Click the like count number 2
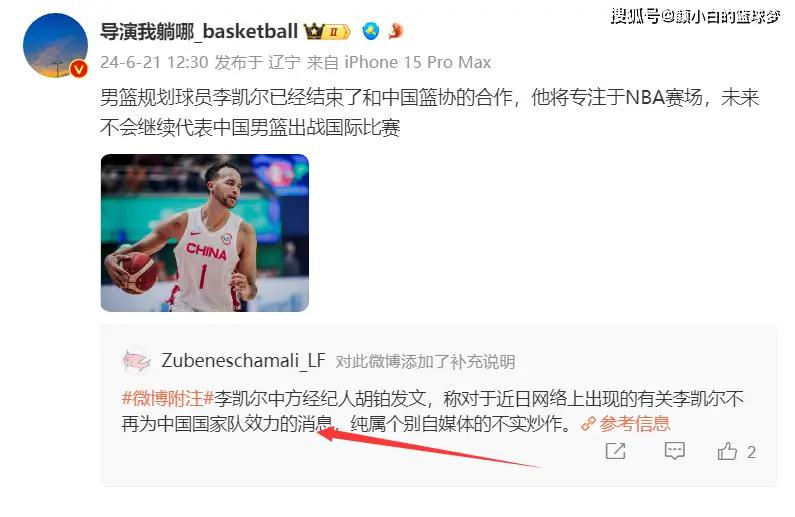This screenshot has height=517, width=795. pos(751,452)
